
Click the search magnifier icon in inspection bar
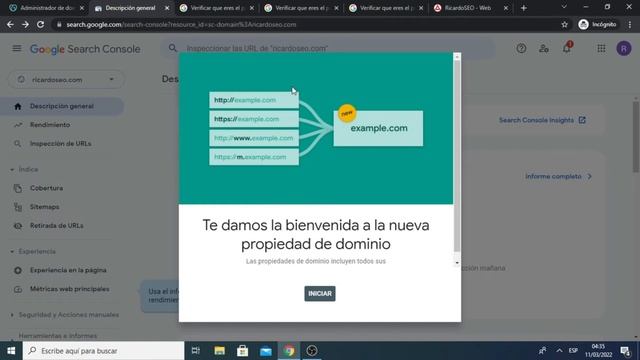173,48
